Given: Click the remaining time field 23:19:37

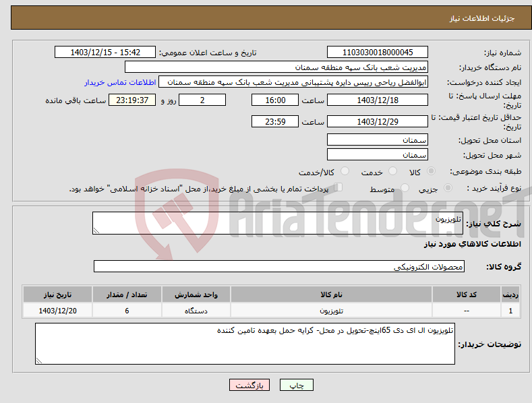Looking at the screenshot, I should tap(132, 100).
